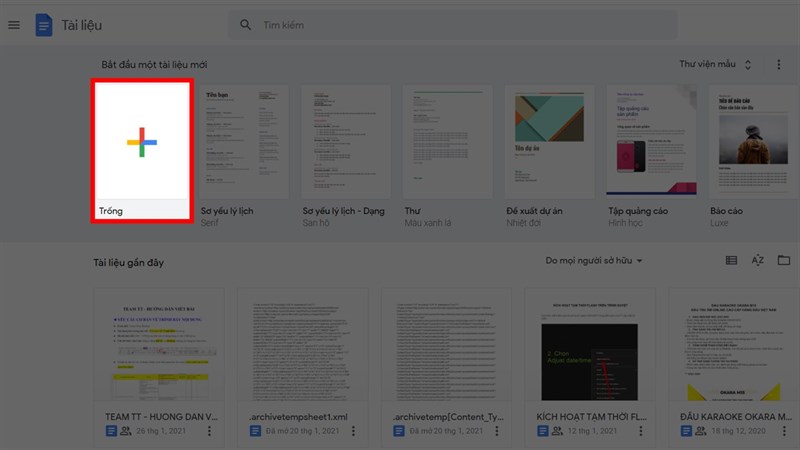Open the main hamburger menu

coord(14,25)
